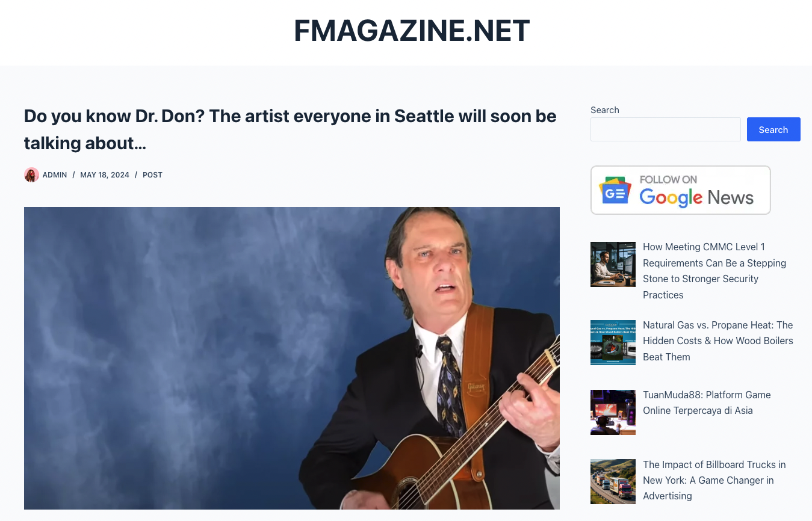Open the TuanMuda88 article thumbnail
812x521 pixels.
coord(613,412)
